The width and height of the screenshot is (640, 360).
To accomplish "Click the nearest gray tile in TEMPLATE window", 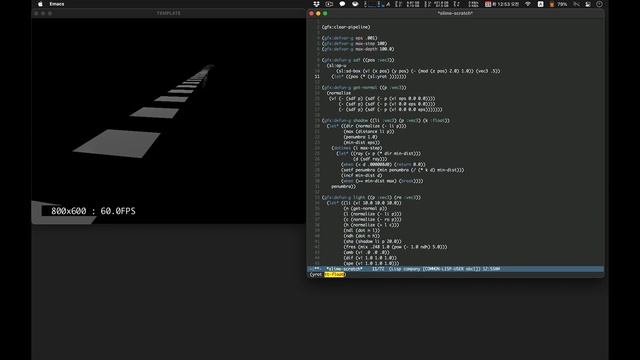I will tap(116, 143).
